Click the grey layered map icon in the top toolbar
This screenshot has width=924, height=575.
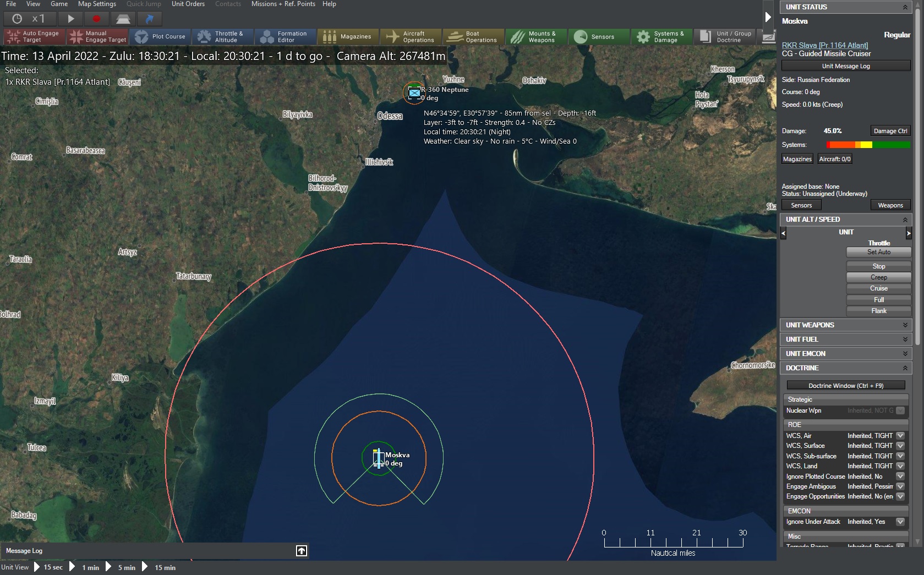tap(123, 19)
